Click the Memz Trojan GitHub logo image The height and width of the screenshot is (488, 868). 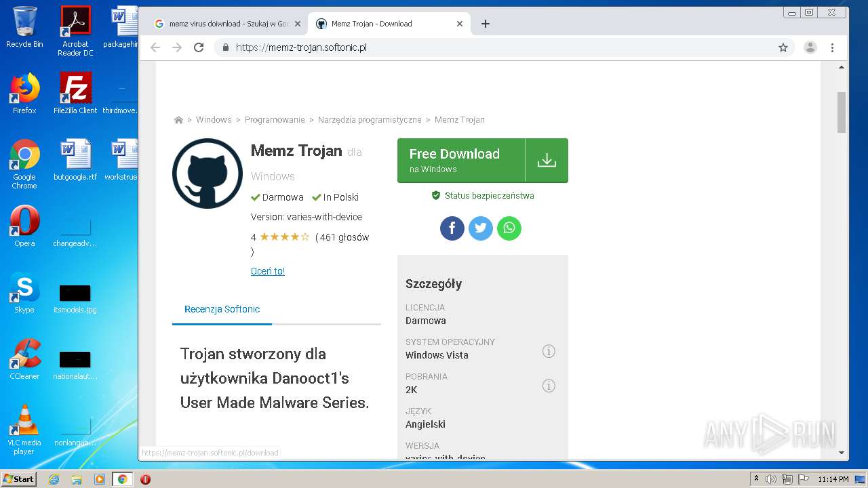point(208,174)
